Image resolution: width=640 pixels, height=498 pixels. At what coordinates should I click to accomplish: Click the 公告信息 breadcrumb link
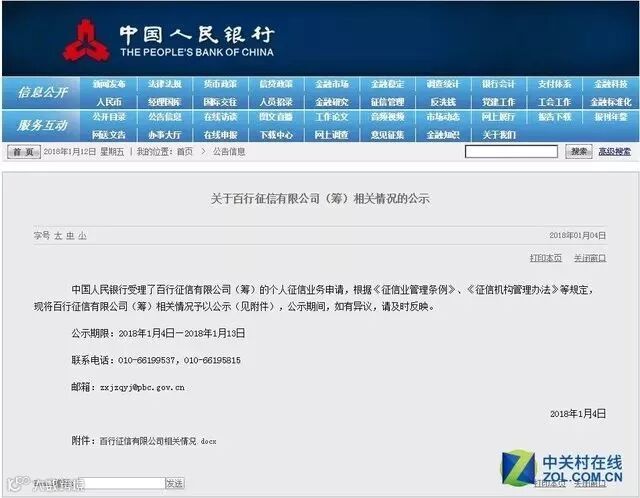click(x=229, y=152)
